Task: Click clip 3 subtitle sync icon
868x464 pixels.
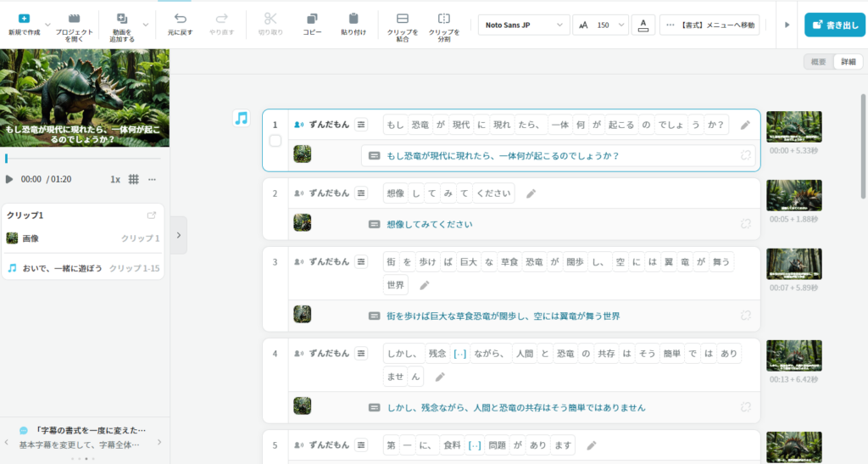Action: [746, 315]
